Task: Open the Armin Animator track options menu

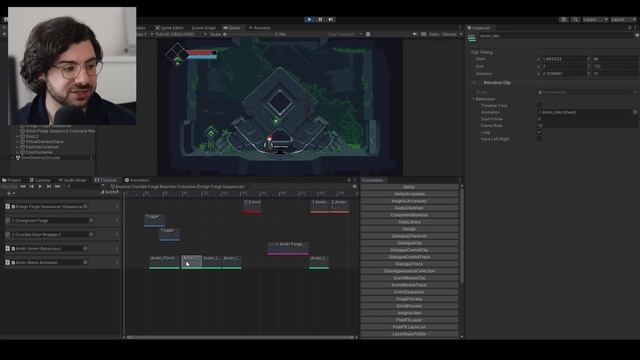Action: (117, 262)
